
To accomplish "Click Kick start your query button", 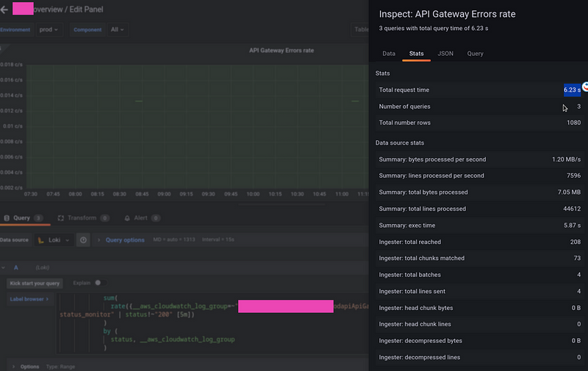I will click(x=35, y=284).
